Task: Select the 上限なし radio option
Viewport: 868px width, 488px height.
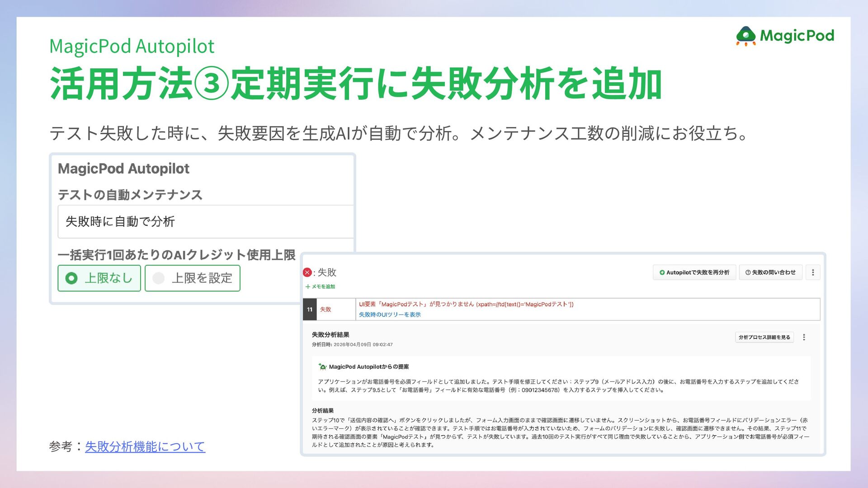Action: point(99,278)
